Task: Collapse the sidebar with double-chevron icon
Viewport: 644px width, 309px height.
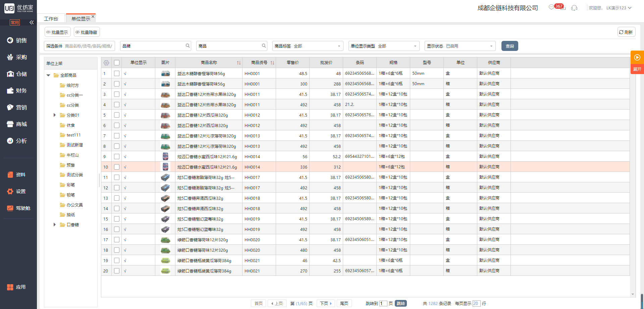Action: (32, 22)
